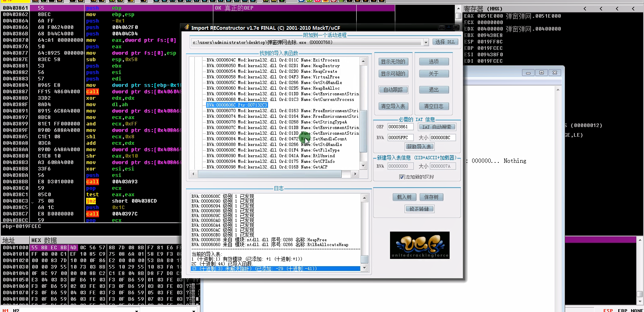
Task: Click the 清空导入表 button
Action: point(393,106)
